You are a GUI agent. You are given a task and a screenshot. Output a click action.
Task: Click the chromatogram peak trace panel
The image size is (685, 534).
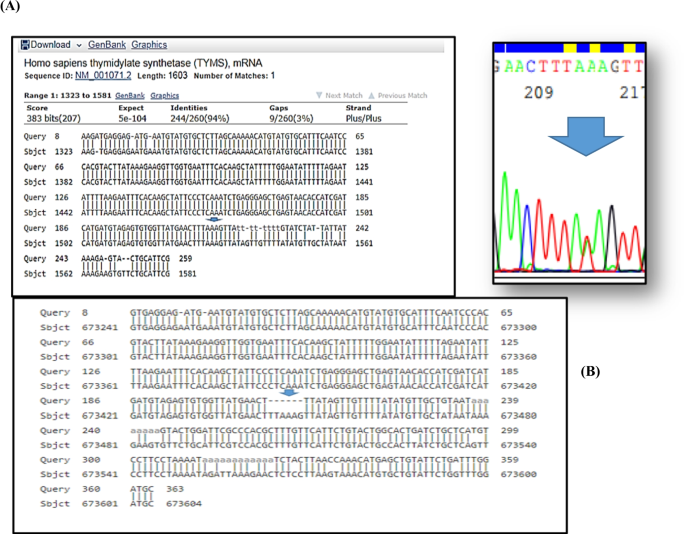(x=569, y=221)
